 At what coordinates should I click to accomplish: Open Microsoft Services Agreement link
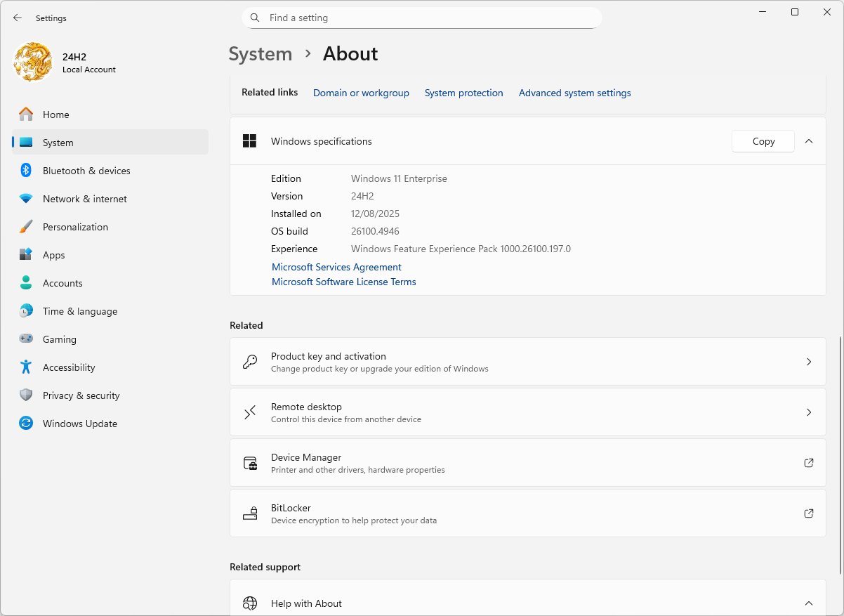pyautogui.click(x=336, y=267)
